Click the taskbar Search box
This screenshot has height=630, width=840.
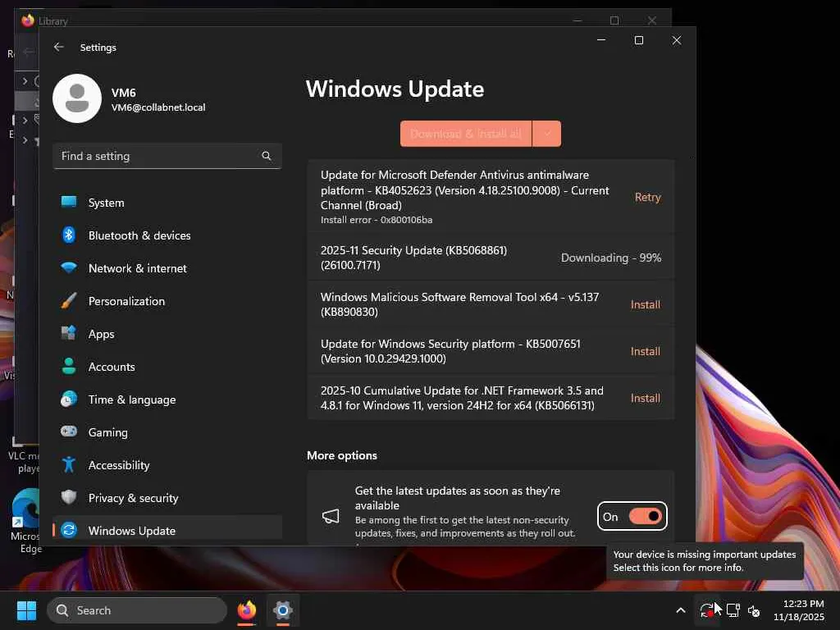[137, 610]
